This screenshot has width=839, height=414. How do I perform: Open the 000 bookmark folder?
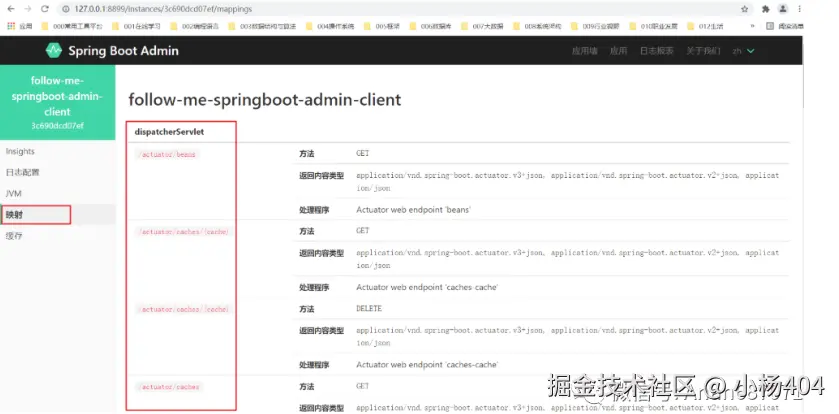[71, 26]
